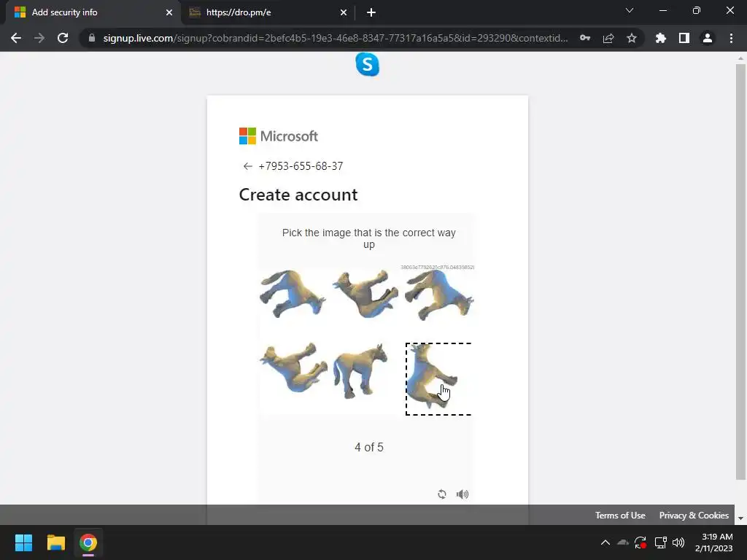The image size is (747, 560).
Task: Click the Skype logo at page top
Action: pos(368,64)
